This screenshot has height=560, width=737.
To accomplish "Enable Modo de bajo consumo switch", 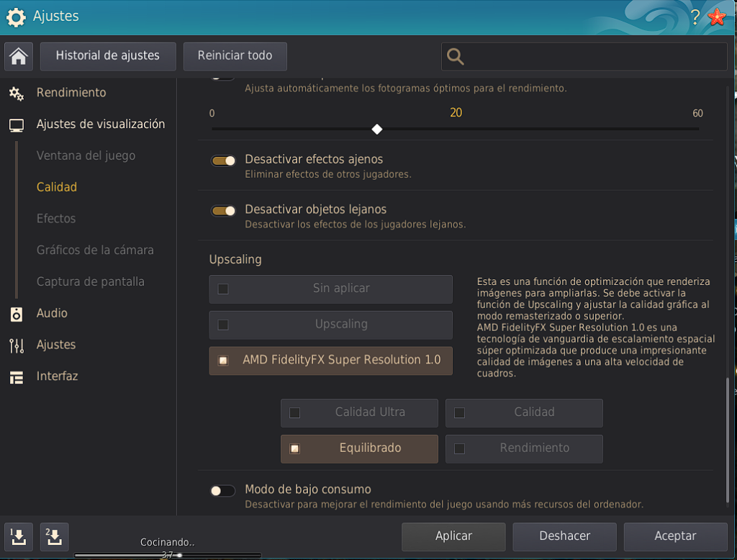I will (222, 491).
